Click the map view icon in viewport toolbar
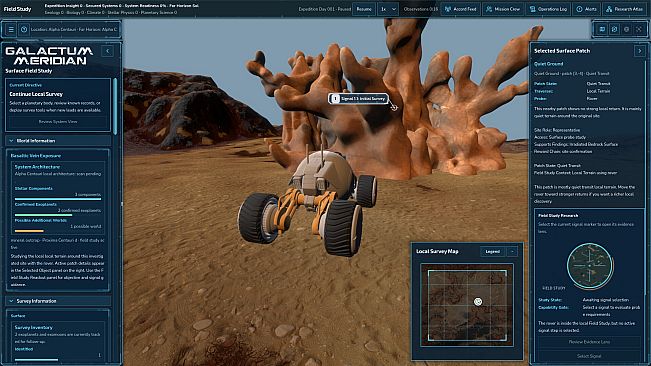This screenshot has height=366, width=651. coord(602,29)
